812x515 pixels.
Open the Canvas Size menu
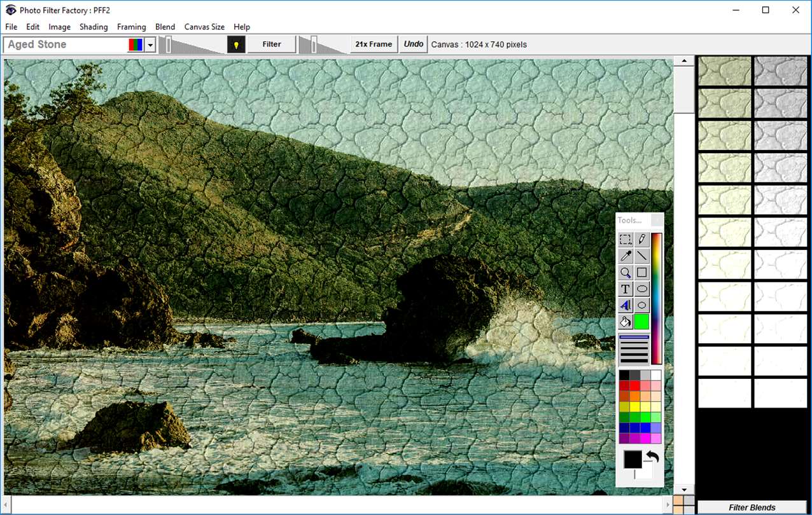tap(204, 27)
